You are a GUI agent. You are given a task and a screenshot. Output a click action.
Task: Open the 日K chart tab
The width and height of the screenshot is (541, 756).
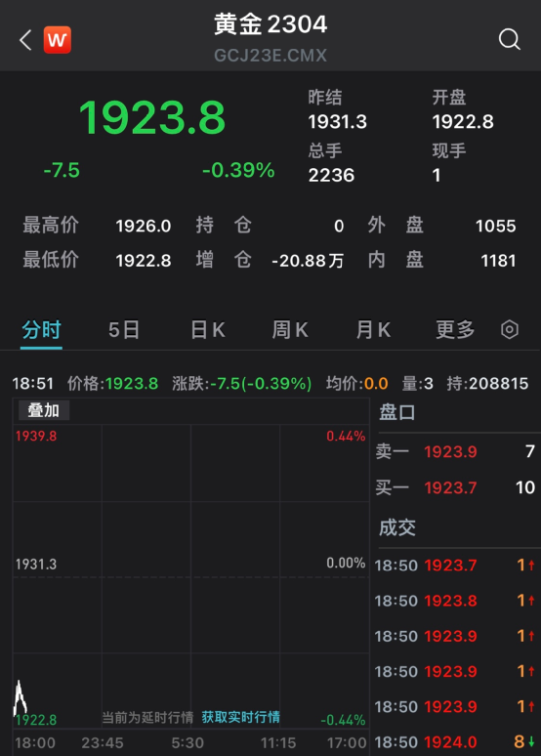pos(208,330)
